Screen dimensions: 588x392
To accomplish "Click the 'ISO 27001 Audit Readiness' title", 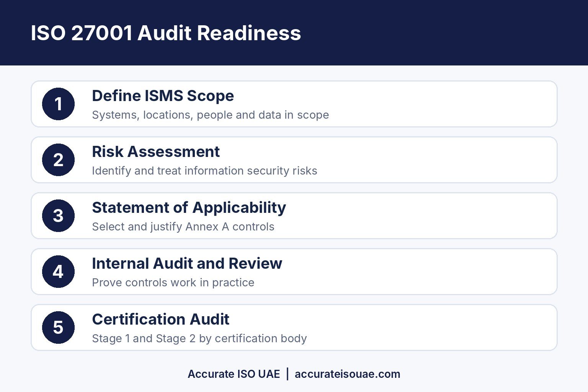I will click(166, 33).
